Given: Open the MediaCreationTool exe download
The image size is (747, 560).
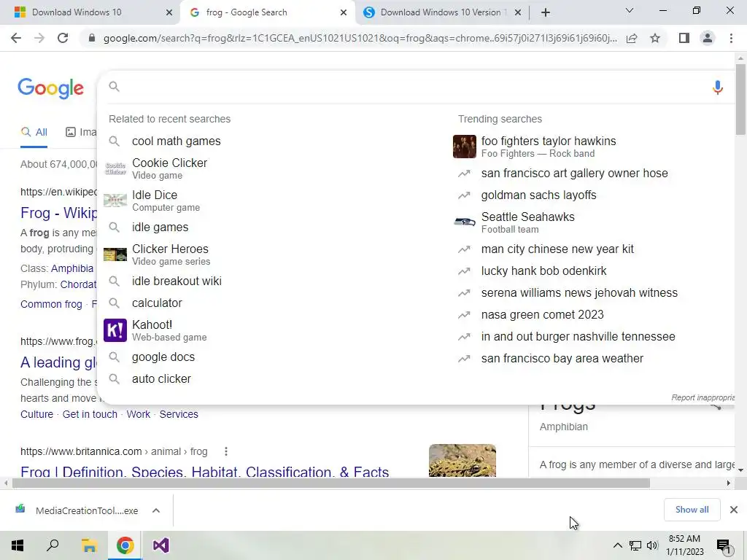Looking at the screenshot, I should click(x=87, y=510).
